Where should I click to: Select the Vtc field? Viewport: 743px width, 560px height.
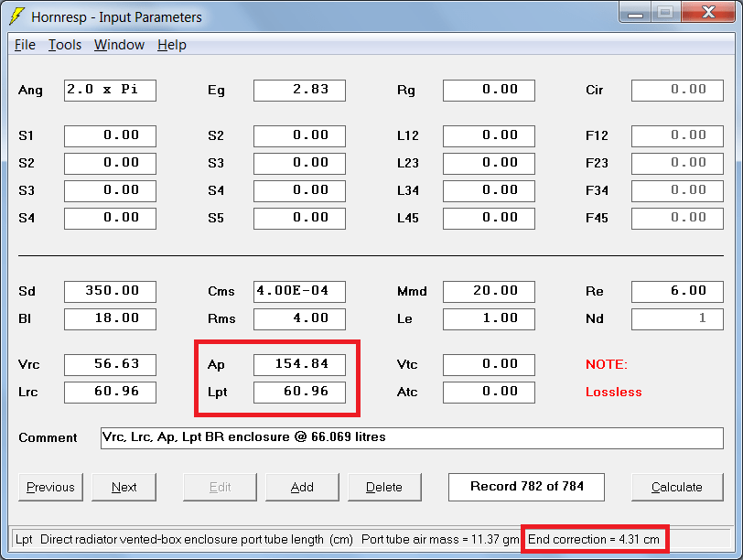point(489,365)
